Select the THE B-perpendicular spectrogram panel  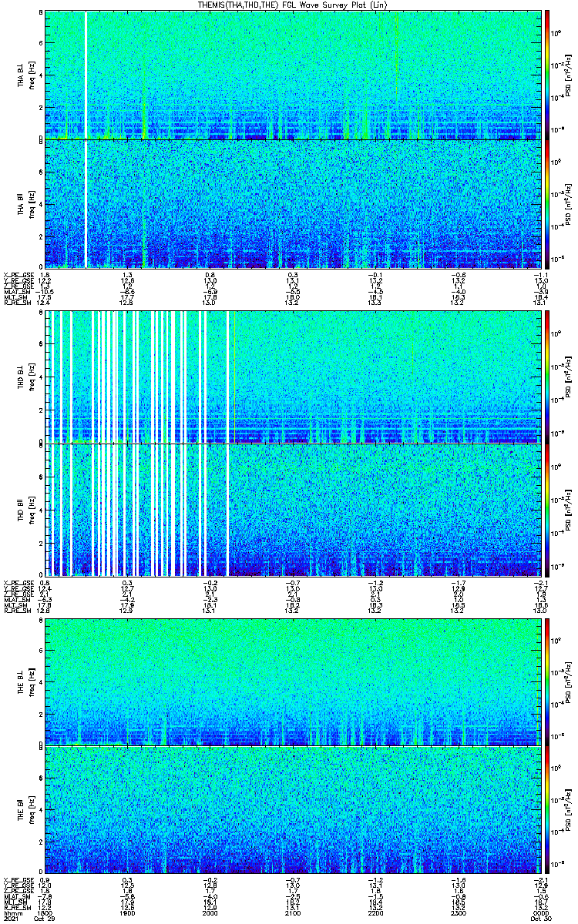292,681
